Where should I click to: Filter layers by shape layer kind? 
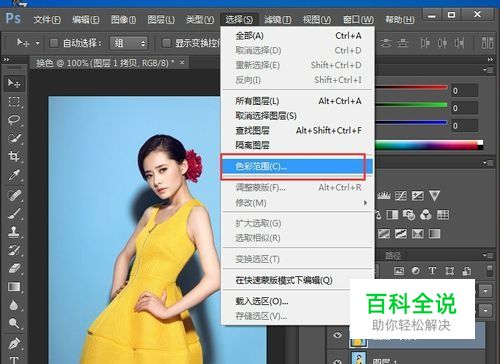[449, 271]
